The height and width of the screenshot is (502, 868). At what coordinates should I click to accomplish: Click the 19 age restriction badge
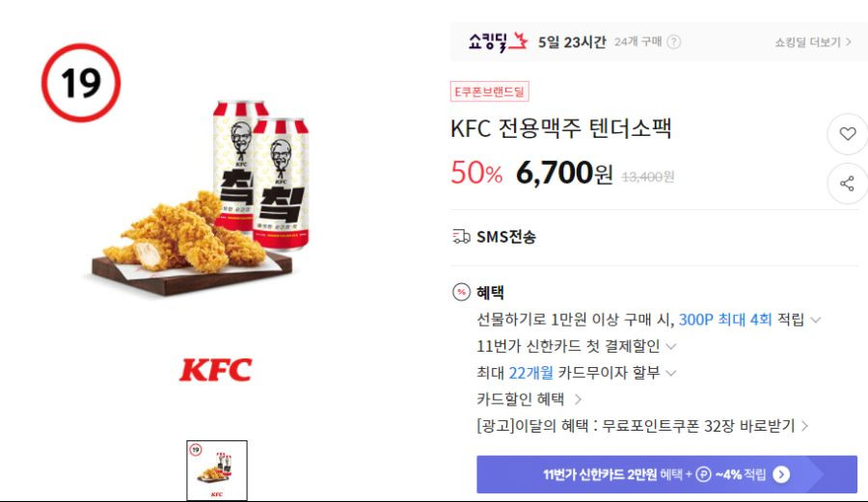81,83
